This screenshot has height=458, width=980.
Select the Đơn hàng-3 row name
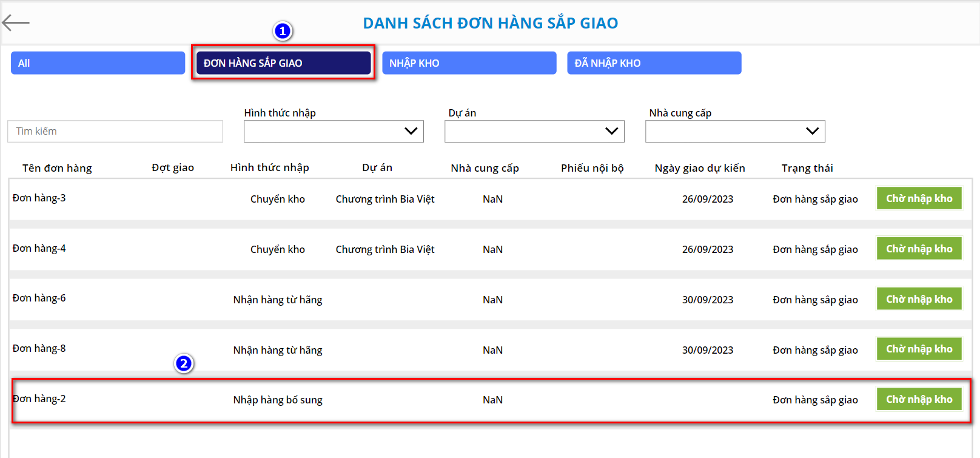[x=39, y=198]
